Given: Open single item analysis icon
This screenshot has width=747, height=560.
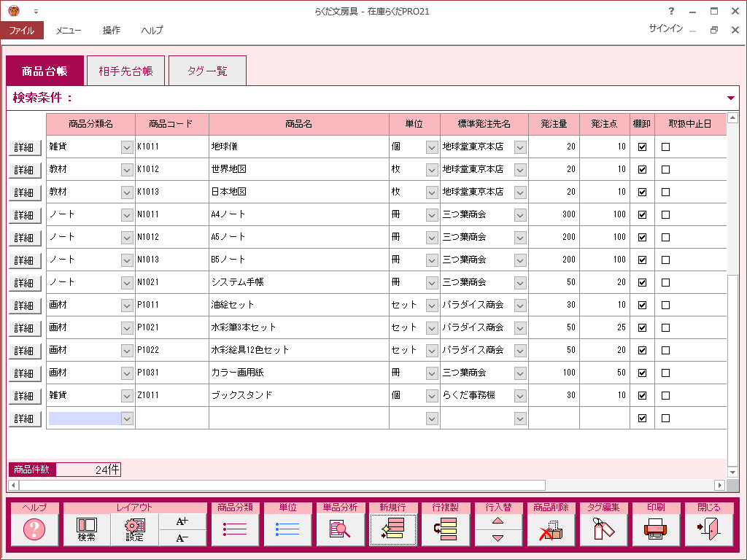Looking at the screenshot, I should 340,529.
